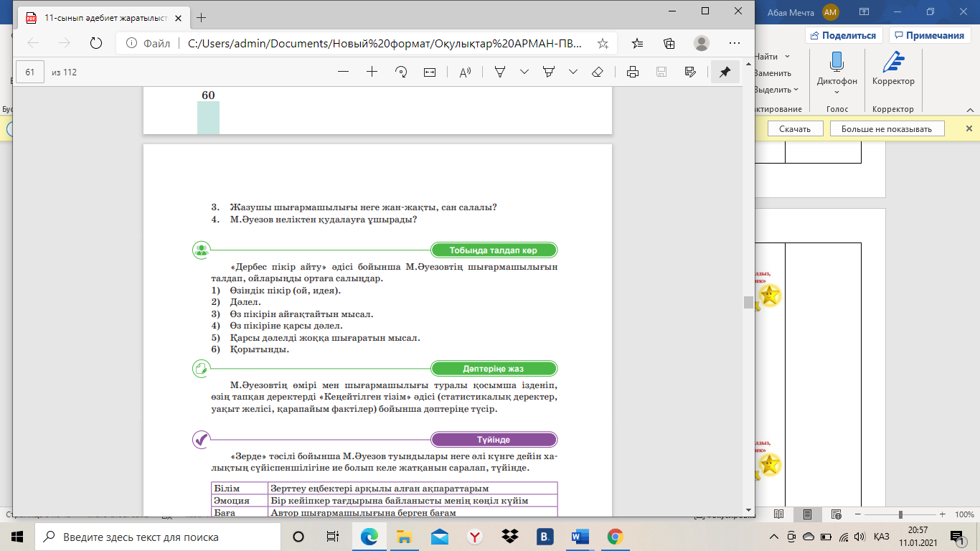Show hidden system tray icons
This screenshot has height=551, width=980.
(x=774, y=537)
